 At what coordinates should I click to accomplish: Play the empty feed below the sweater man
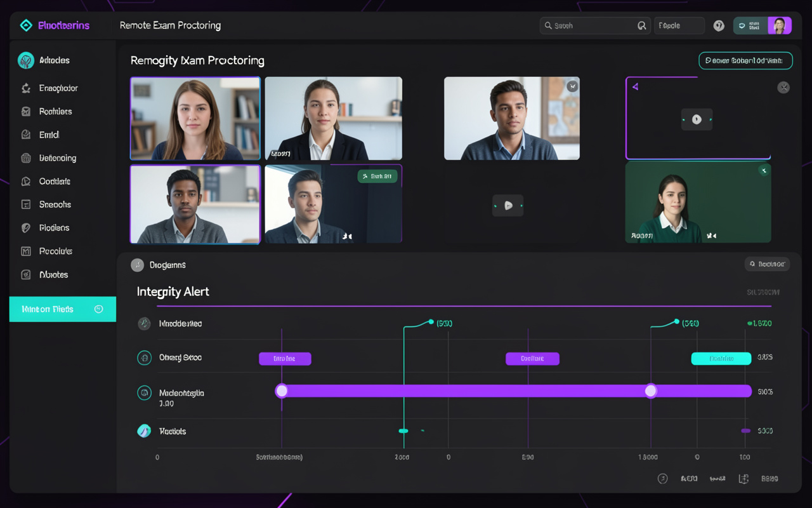pyautogui.click(x=507, y=205)
